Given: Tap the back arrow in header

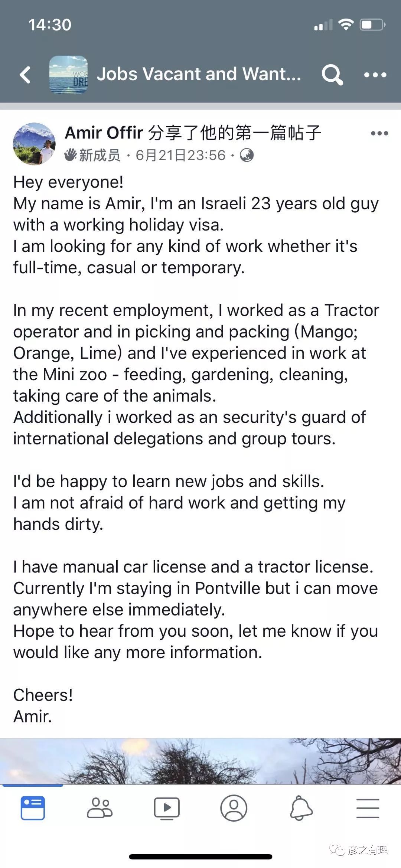Looking at the screenshot, I should click(25, 75).
